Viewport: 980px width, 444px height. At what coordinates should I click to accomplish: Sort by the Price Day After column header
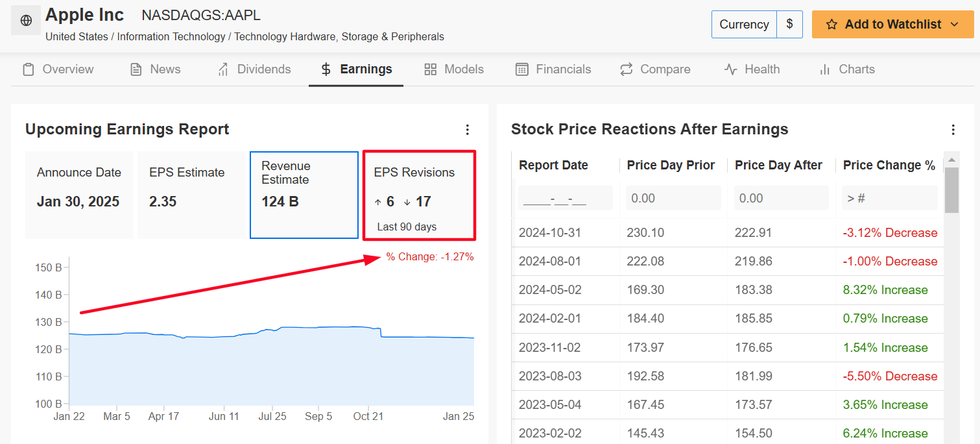778,166
